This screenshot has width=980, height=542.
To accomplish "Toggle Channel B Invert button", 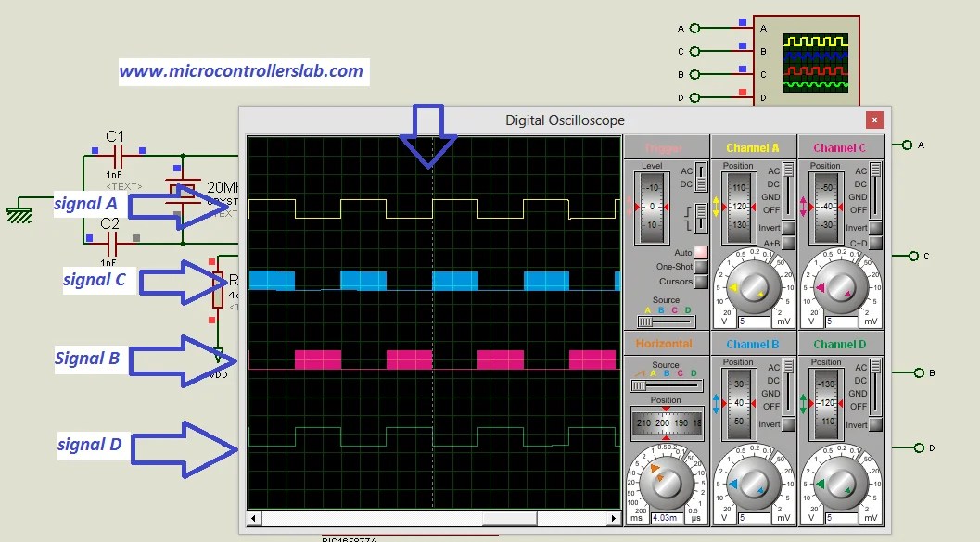I will click(789, 424).
